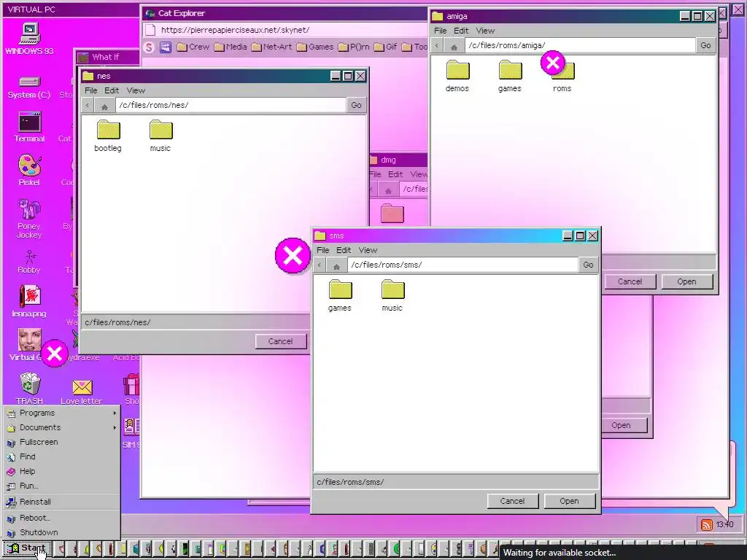Open the Love letter desktop icon
The height and width of the screenshot is (560, 747).
[x=82, y=392]
